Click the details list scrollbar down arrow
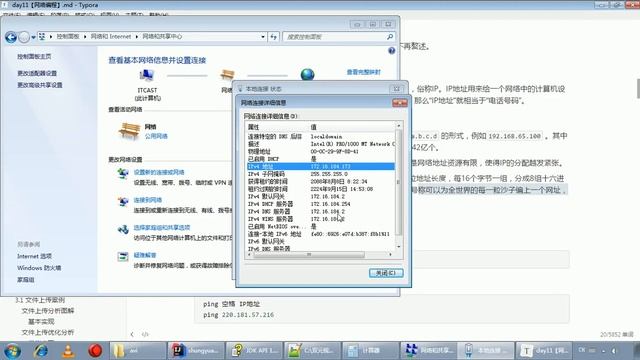 [399, 247]
